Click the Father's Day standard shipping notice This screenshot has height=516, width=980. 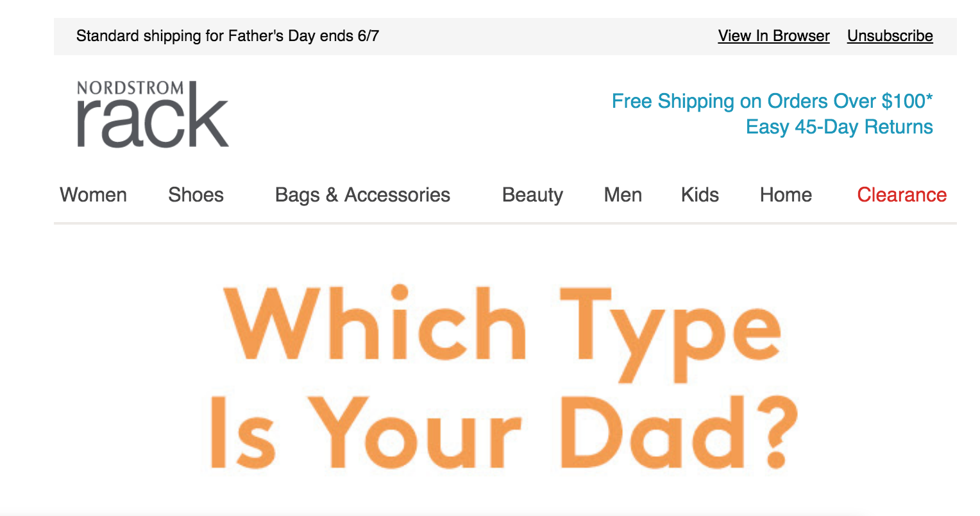point(228,36)
